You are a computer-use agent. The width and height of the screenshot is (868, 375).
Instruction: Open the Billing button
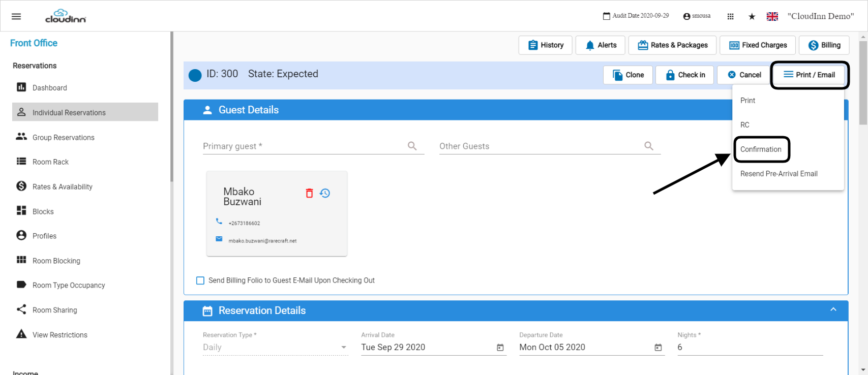coord(824,45)
